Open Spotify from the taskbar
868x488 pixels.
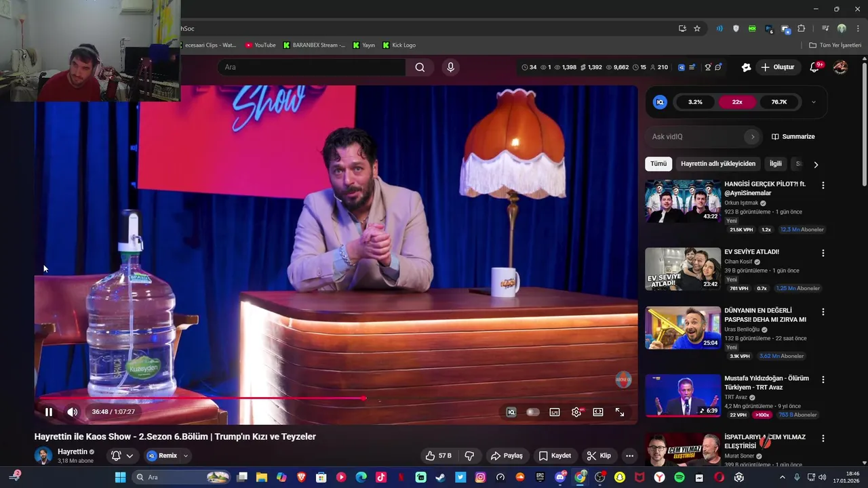click(679, 477)
